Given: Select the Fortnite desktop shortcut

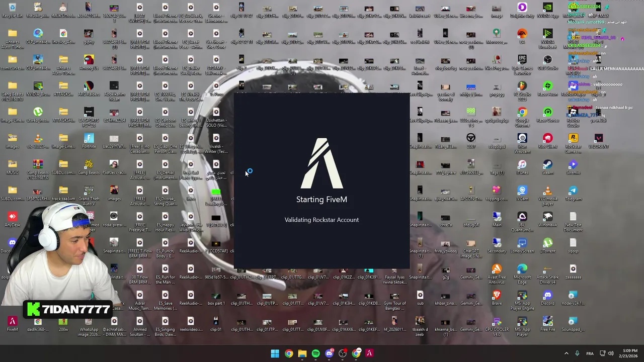Looking at the screenshot, I should (x=89, y=141).
